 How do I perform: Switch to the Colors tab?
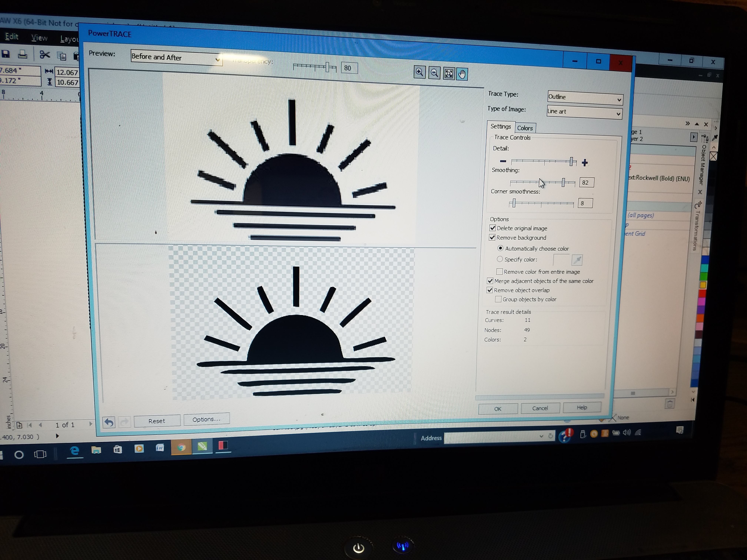(x=525, y=128)
